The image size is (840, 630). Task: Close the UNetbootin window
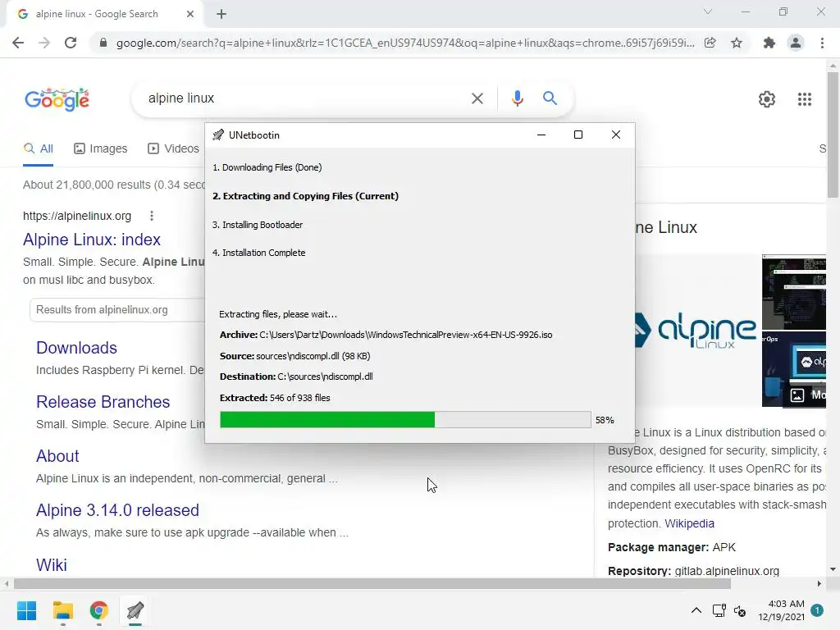point(616,135)
